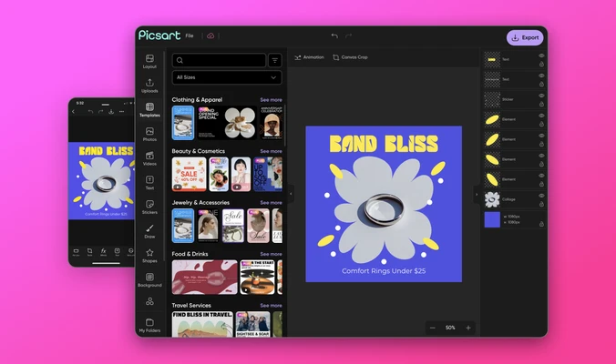Image resolution: width=616 pixels, height=364 pixels.
Task: Collapse the layers panel using side arrow
Action: pos(475,193)
